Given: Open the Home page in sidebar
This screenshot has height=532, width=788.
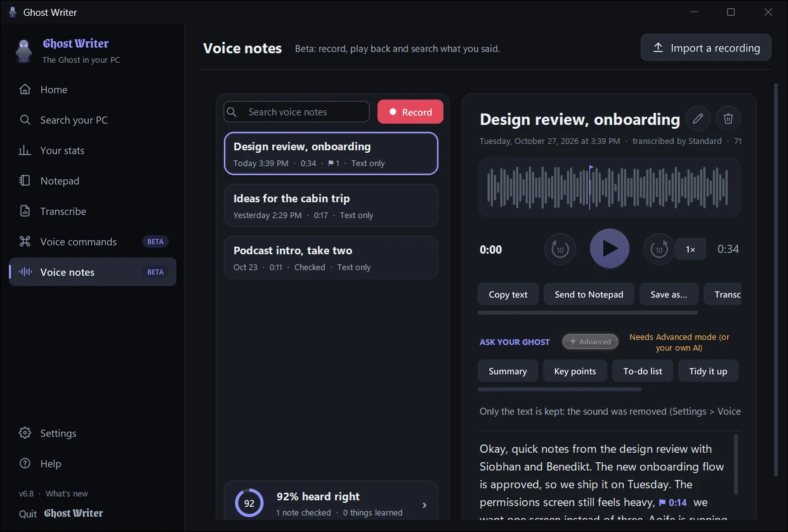Looking at the screenshot, I should [93, 89].
